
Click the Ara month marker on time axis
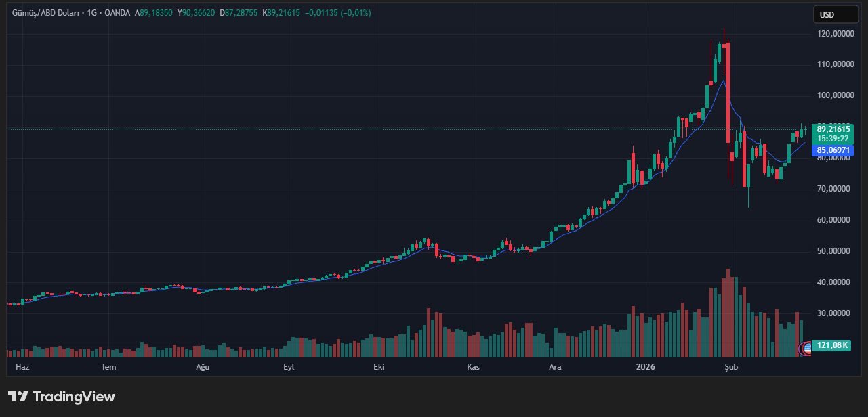(555, 367)
